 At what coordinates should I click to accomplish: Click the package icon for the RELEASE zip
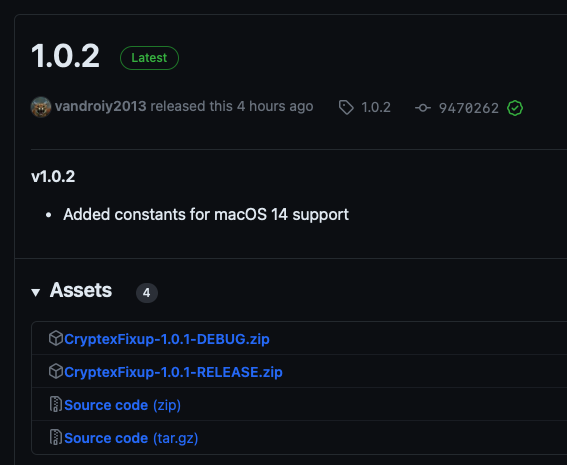coord(56,371)
